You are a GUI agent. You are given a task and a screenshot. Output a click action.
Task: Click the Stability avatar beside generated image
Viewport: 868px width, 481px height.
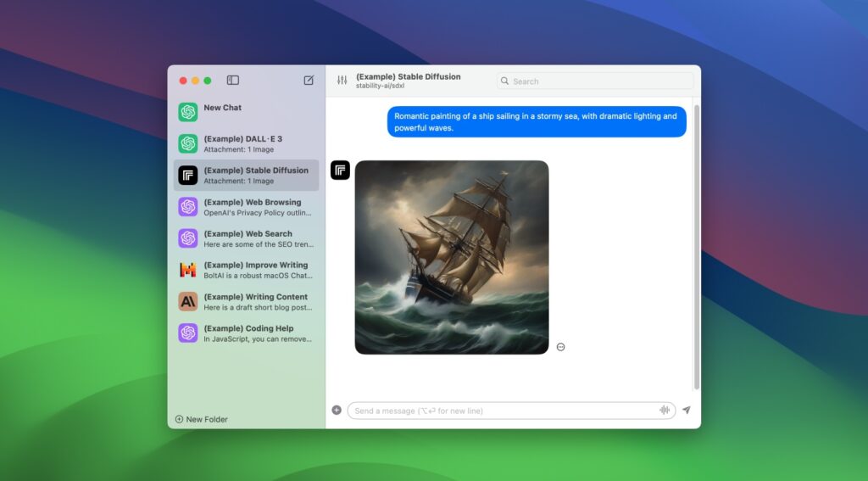coord(341,171)
